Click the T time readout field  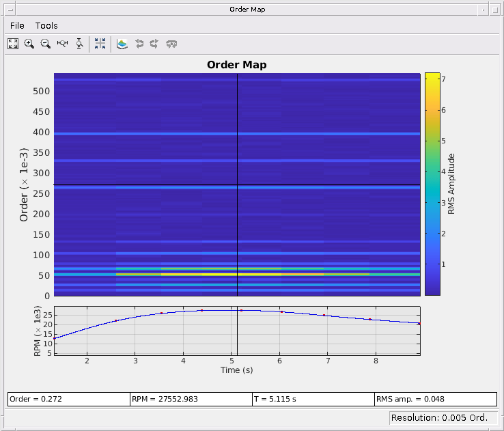click(313, 399)
